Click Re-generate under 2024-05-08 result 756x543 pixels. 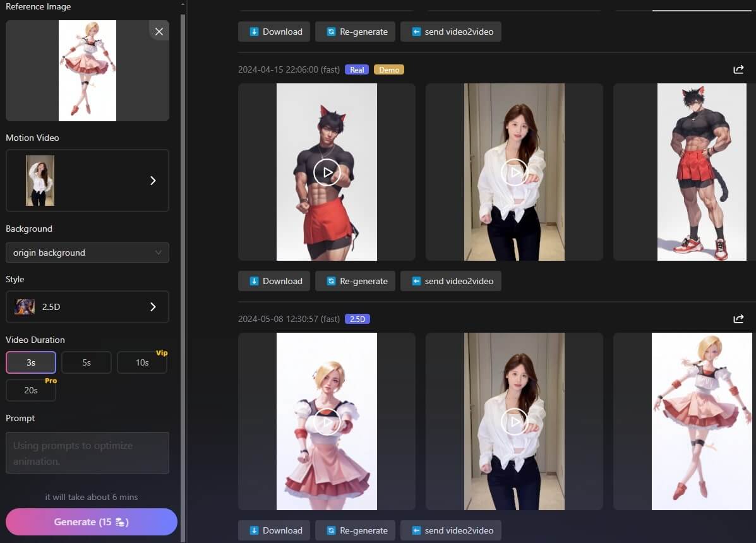[356, 530]
